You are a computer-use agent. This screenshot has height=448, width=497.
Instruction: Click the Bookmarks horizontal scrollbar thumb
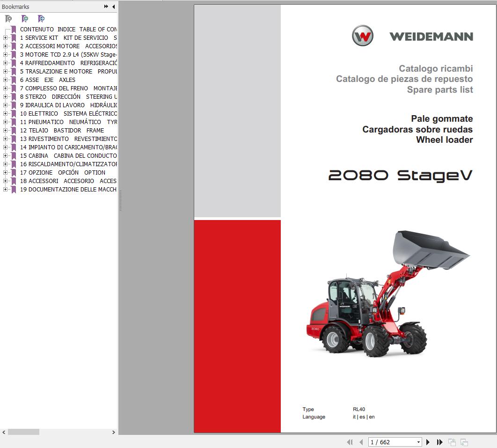pyautogui.click(x=23, y=432)
